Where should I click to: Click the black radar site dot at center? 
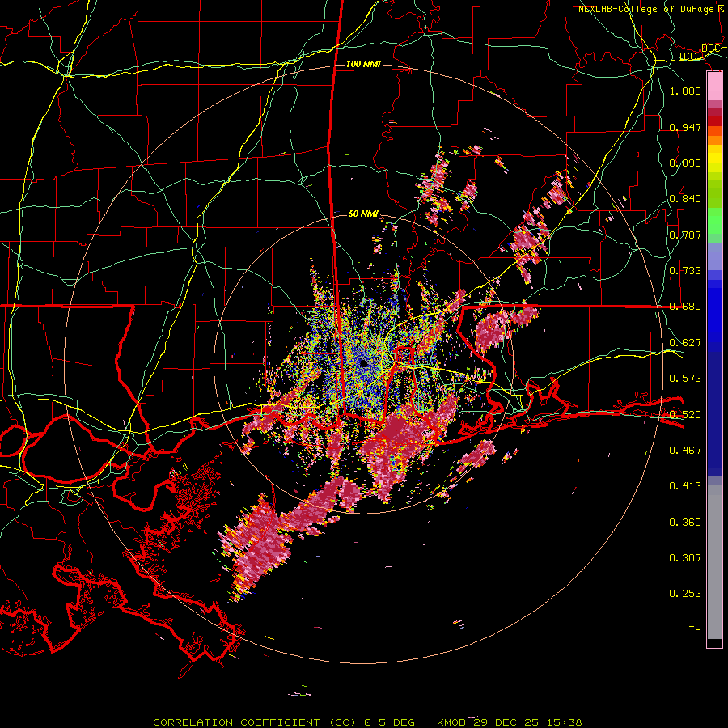[363, 363]
